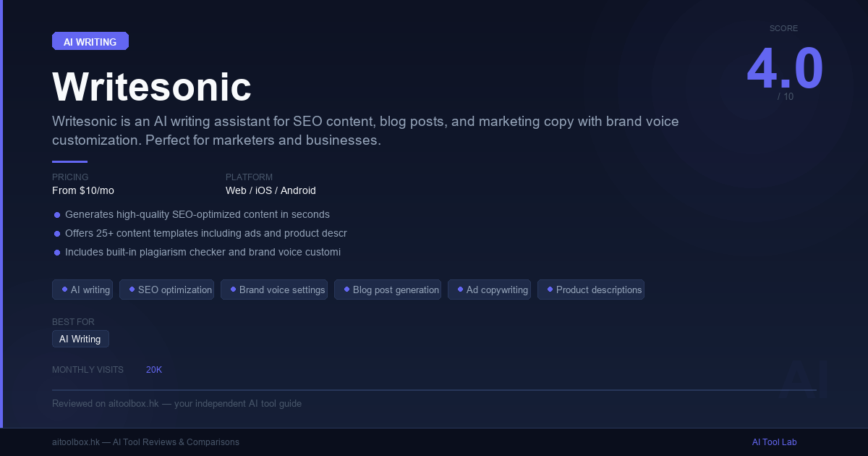The height and width of the screenshot is (456, 868).
Task: Click the SEO optimization tag
Action: [166, 290]
